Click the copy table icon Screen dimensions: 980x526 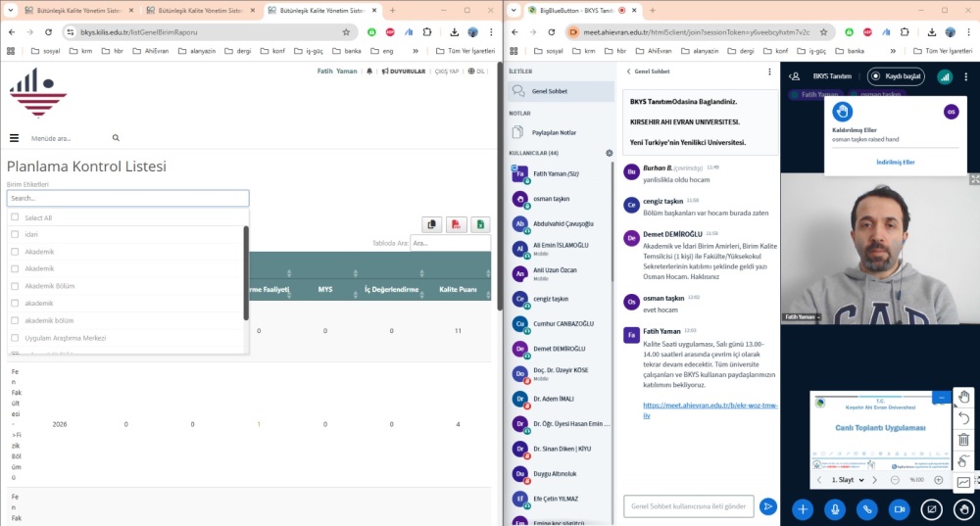click(x=432, y=224)
